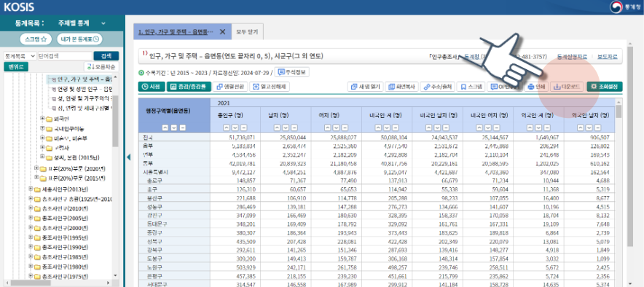Click the 일괄설정해제 button

270,87
